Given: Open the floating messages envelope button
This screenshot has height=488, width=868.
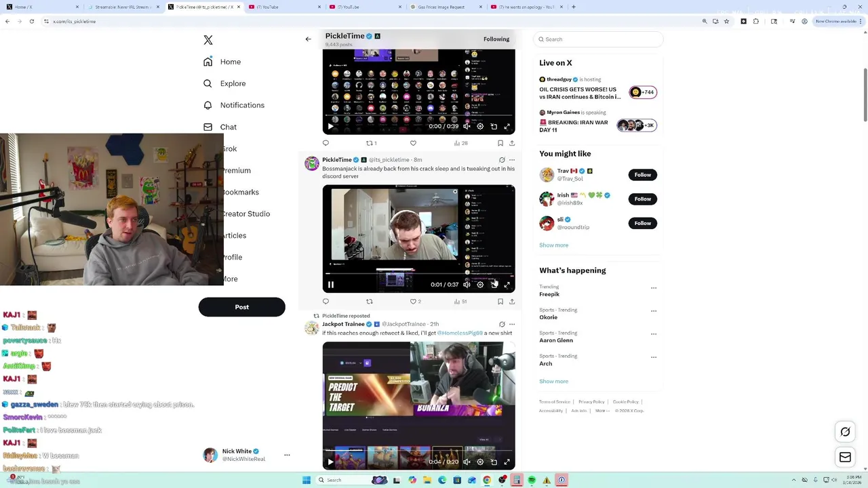Looking at the screenshot, I should pos(845,457).
